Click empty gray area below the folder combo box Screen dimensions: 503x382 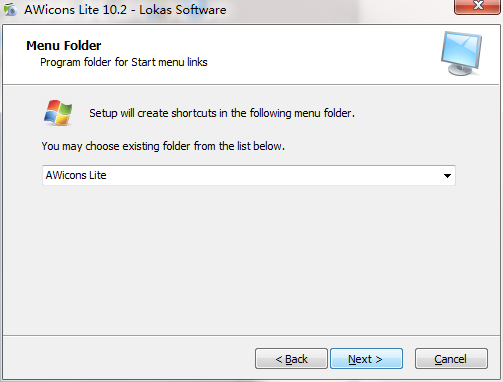(x=248, y=260)
